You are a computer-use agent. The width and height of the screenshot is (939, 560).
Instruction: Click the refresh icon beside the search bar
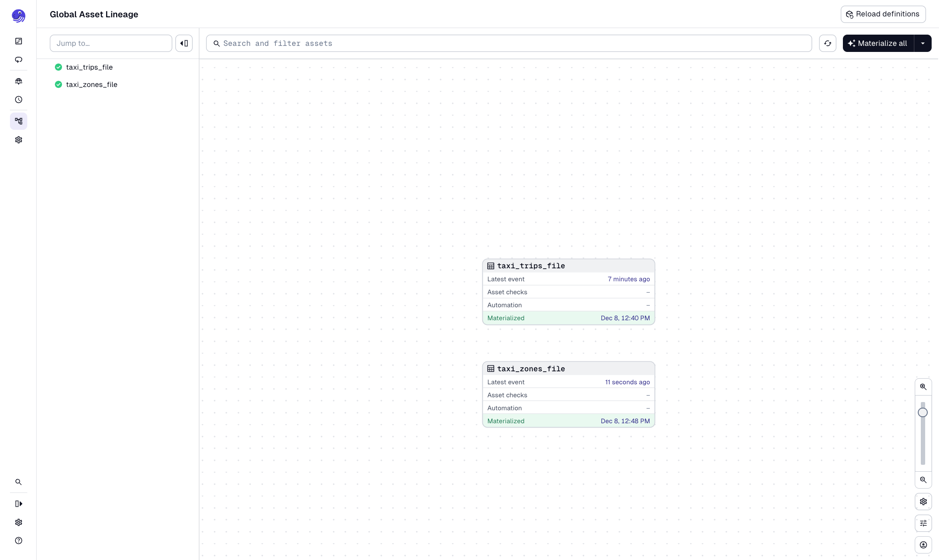pos(828,43)
